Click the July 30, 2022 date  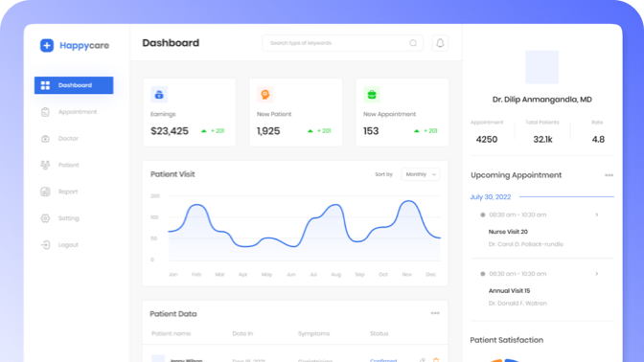point(491,197)
